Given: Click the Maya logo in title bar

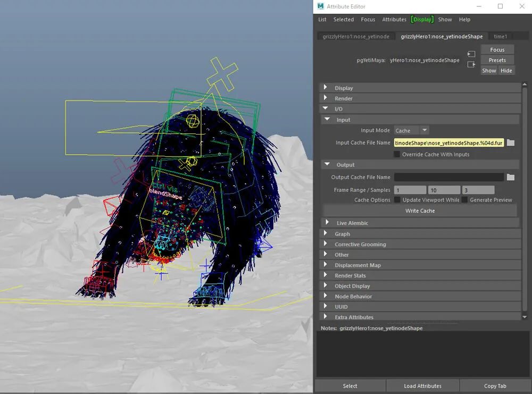Looking at the screenshot, I should 320,6.
